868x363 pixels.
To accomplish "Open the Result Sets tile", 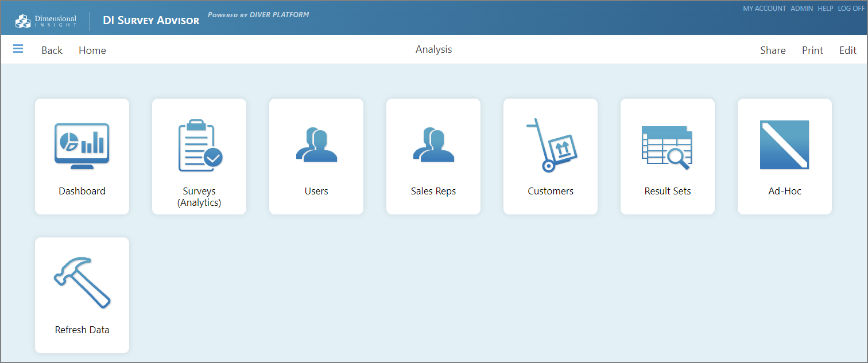I will pos(667,156).
